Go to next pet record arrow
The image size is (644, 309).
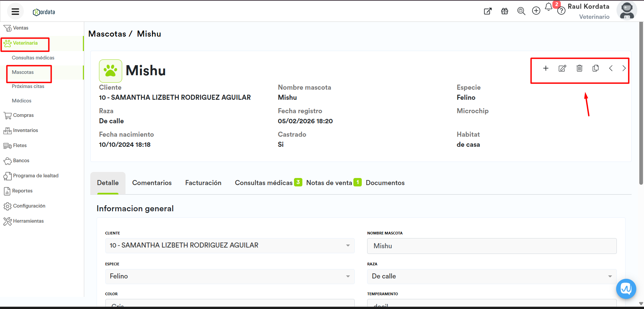(x=624, y=69)
